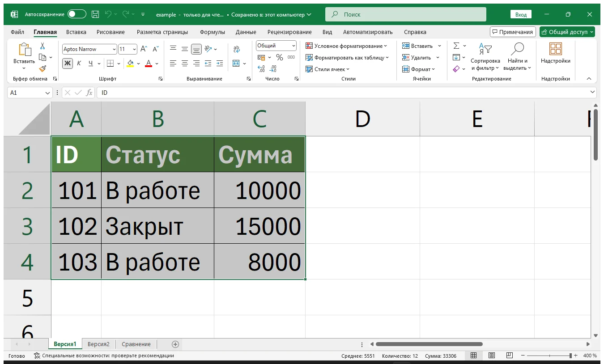Click the Save icon in title bar
This screenshot has height=364, width=604.
coord(95,14)
